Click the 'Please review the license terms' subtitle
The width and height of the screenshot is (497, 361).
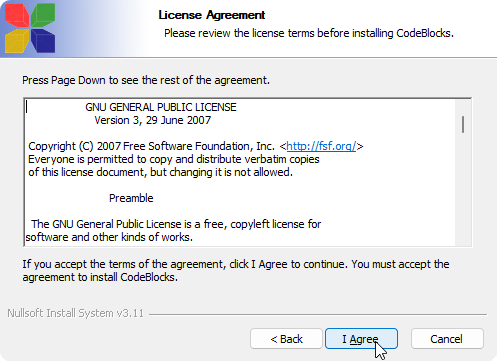click(309, 33)
